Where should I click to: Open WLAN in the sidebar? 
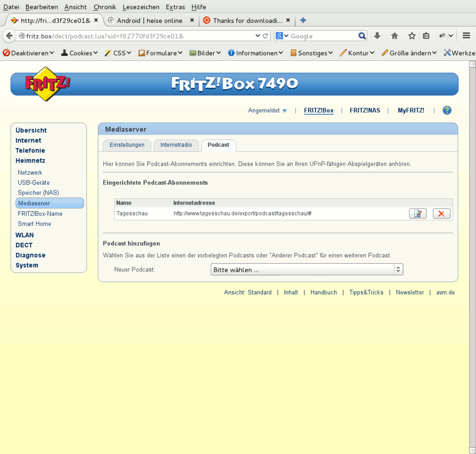[x=25, y=235]
